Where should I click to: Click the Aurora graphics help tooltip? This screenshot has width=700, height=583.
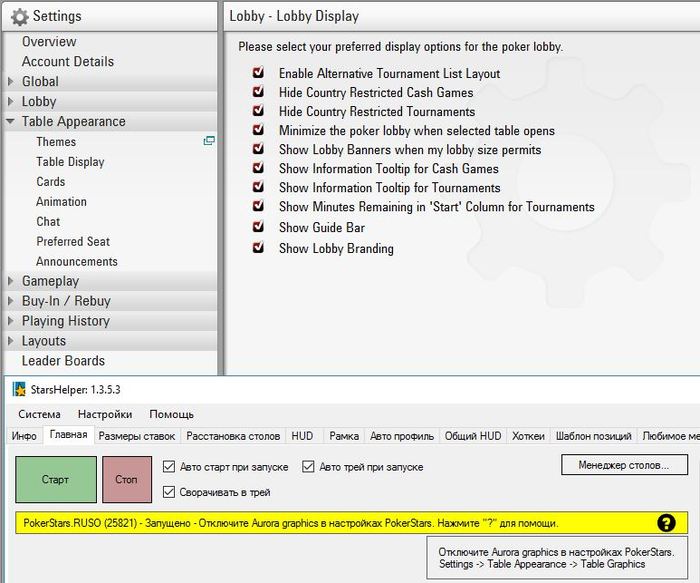[x=557, y=558]
